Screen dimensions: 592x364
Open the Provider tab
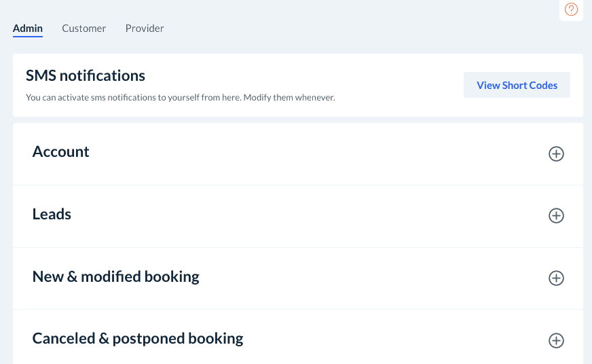[145, 29]
